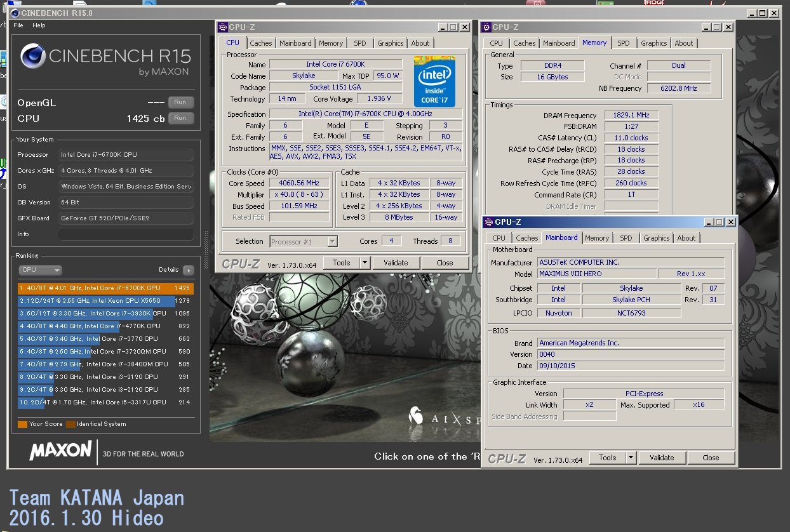
Task: Click Tools button in CPU-Z CPU window
Action: [x=342, y=263]
